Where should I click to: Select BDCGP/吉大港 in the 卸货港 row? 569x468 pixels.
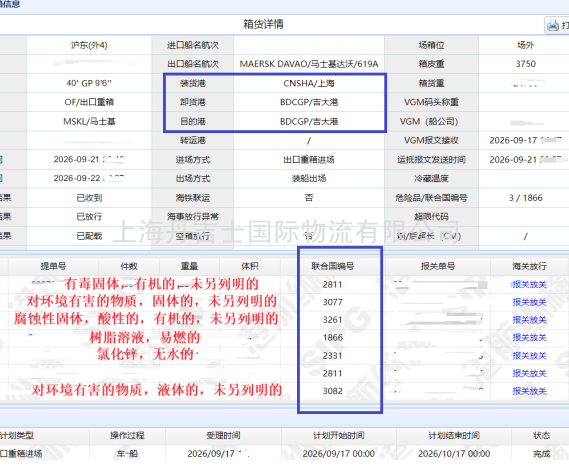(x=309, y=102)
